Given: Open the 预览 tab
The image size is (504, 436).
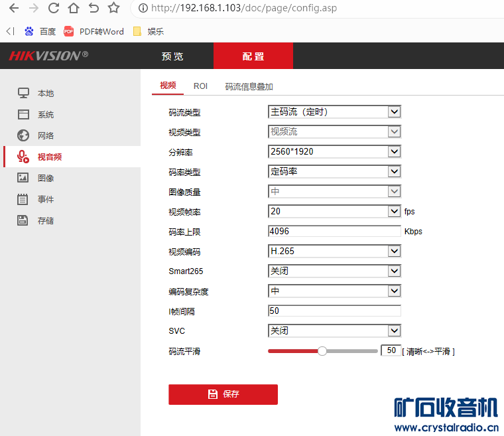Looking at the screenshot, I should tap(172, 56).
